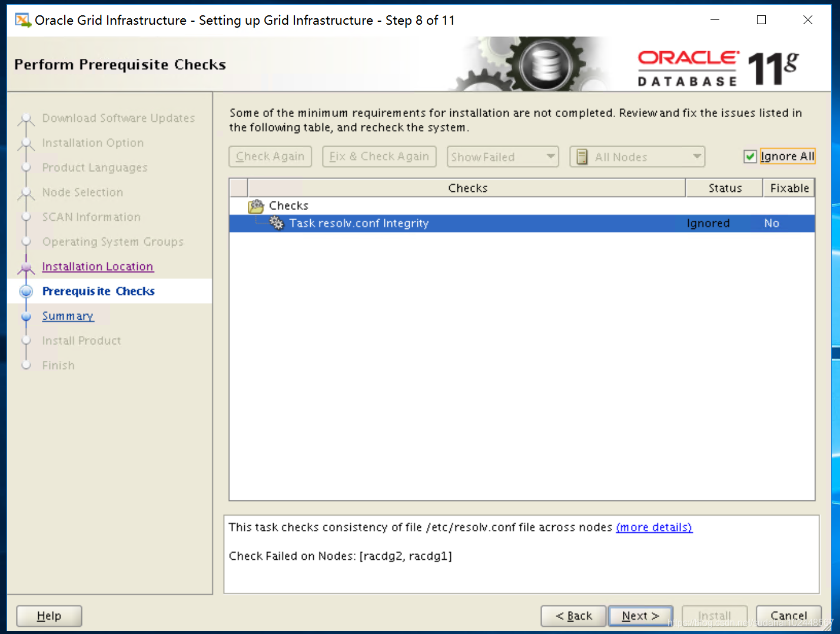Viewport: 840px width, 634px height.
Task: Minimize the installer window
Action: (715, 20)
